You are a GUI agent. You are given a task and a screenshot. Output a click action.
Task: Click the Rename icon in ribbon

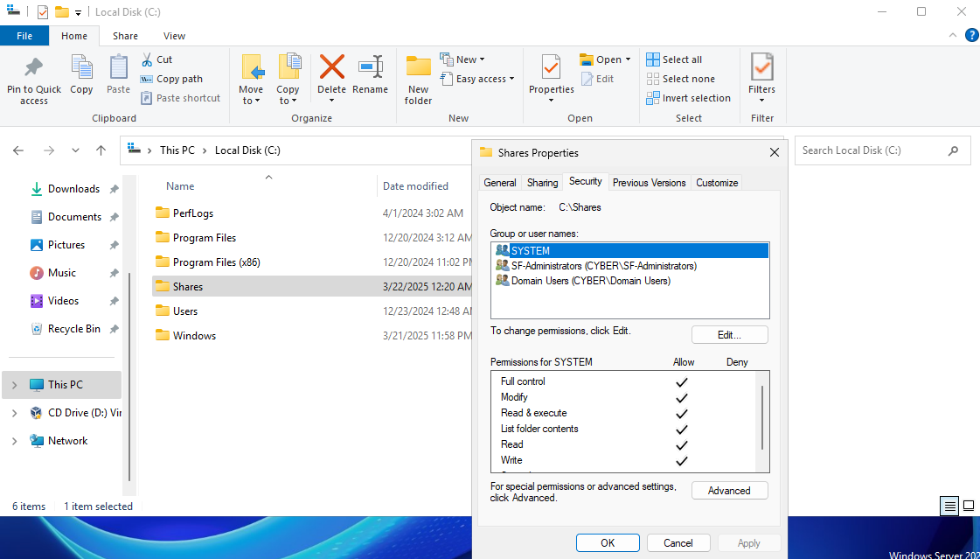tap(370, 68)
